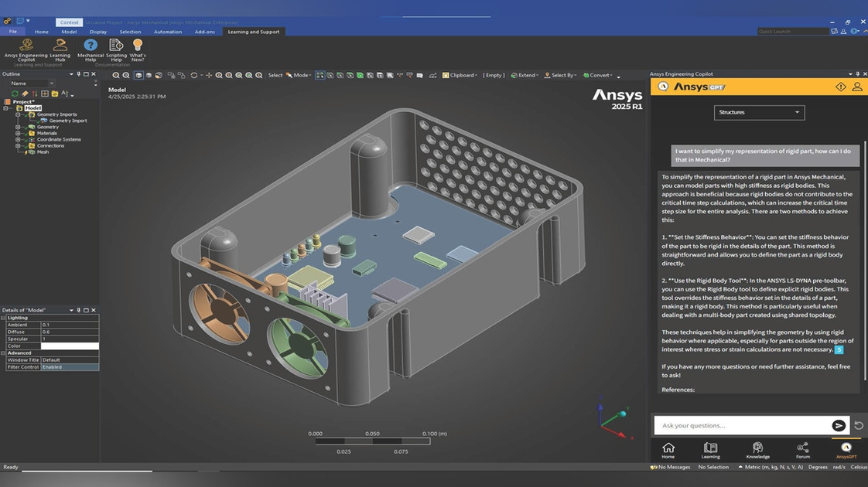The height and width of the screenshot is (487, 868).
Task: Open Ansys Engineering Copilot from the ribbon
Action: pyautogui.click(x=26, y=49)
